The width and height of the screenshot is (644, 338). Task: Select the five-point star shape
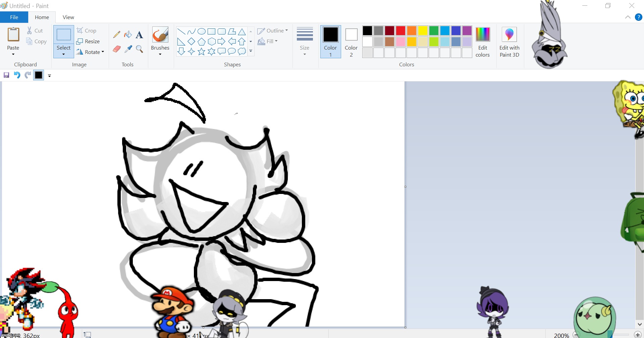click(x=201, y=51)
